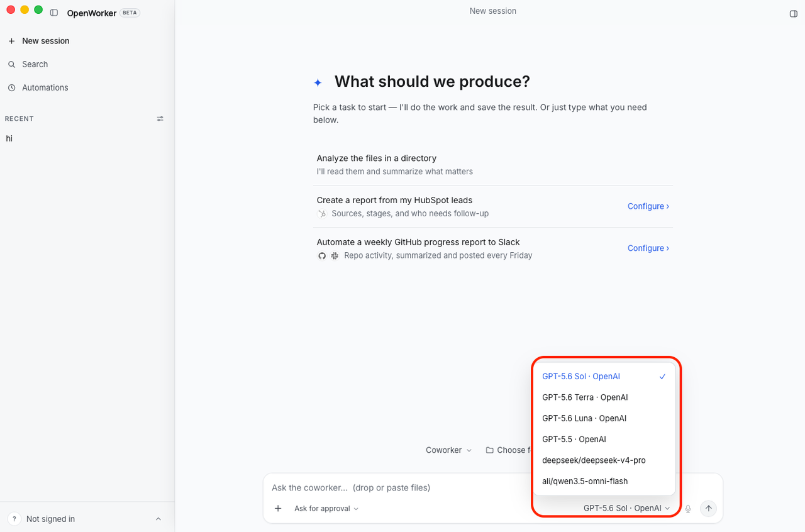Image resolution: width=805 pixels, height=532 pixels.
Task: Select GPT-5.6 Sol · OpenAI model
Action: (x=604, y=377)
